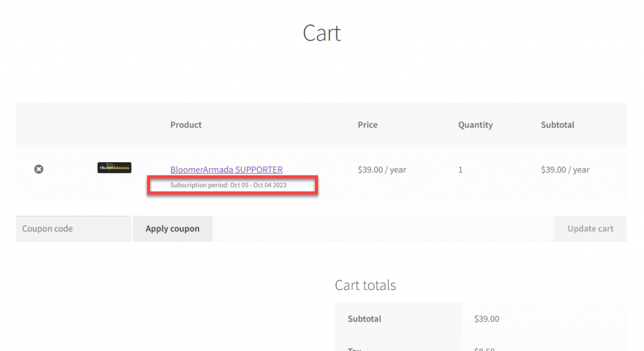Viewport: 644px width, 351px height.
Task: Open the BloomerArmada SUPPORTER product link
Action: (226, 169)
